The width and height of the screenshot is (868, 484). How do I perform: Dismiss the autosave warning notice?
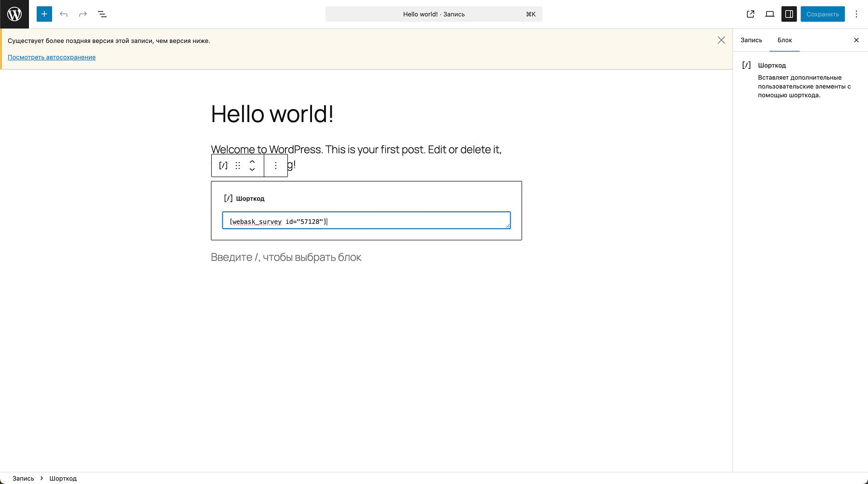[x=721, y=40]
